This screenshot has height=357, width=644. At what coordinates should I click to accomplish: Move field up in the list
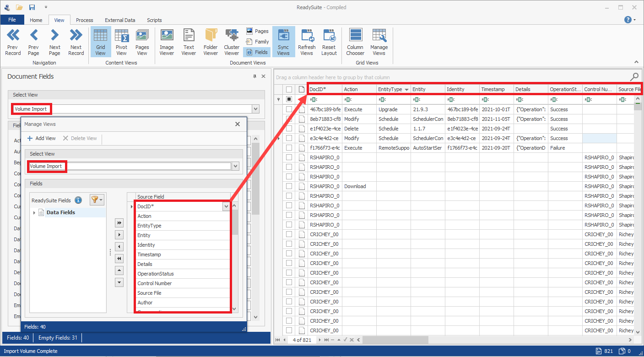click(119, 270)
